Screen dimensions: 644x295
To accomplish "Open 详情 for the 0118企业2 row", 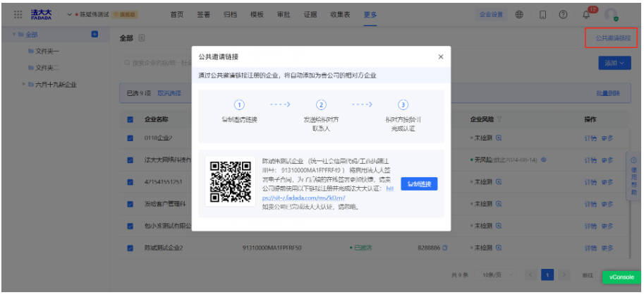I will 590,138.
